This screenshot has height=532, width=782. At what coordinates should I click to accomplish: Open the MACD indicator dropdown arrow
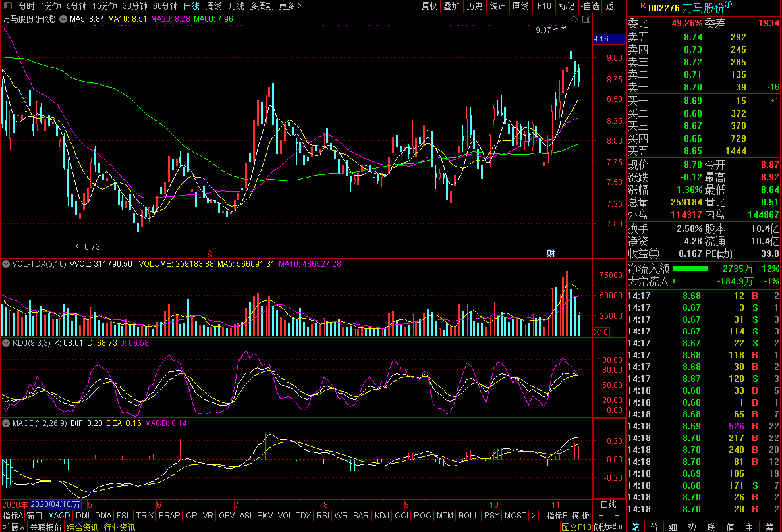(6, 423)
